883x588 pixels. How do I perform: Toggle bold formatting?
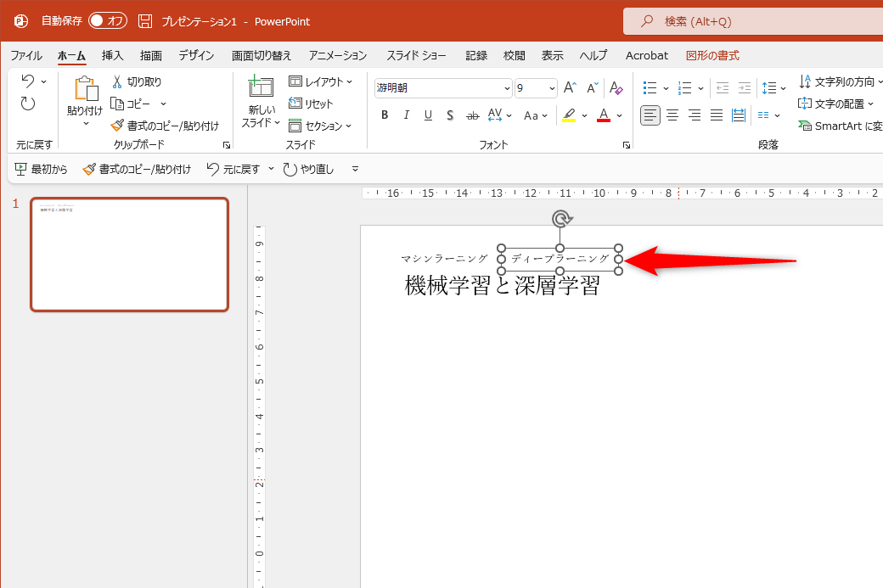[385, 115]
